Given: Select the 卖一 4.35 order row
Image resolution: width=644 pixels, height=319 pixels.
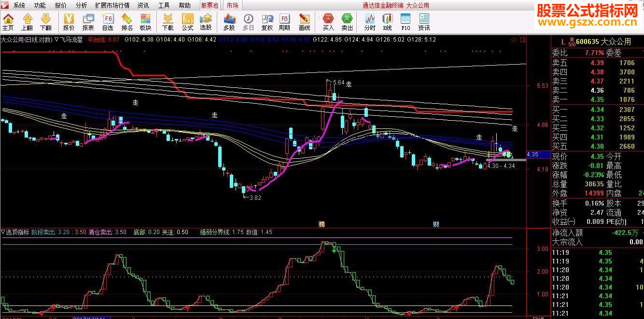Looking at the screenshot, I should point(598,99).
